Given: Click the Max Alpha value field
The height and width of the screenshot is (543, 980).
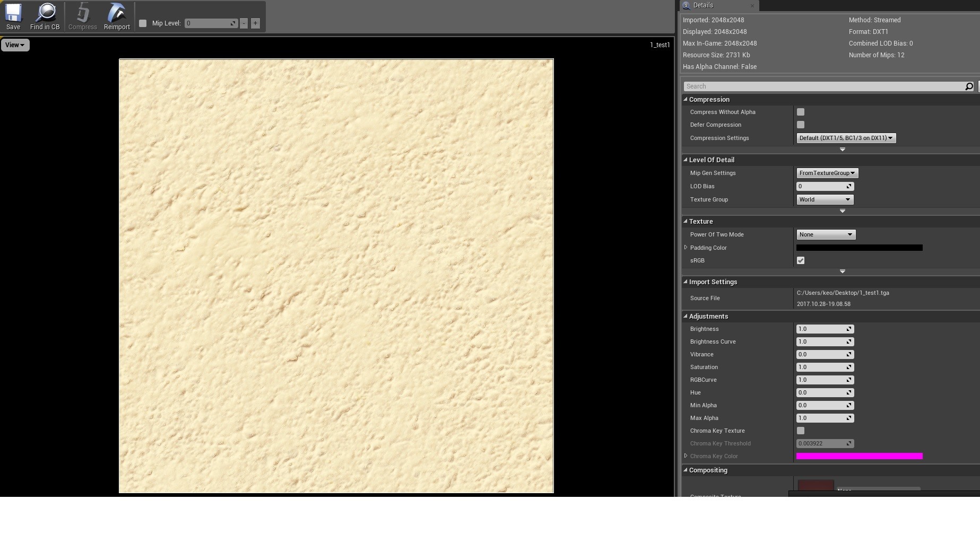Looking at the screenshot, I should 825,418.
